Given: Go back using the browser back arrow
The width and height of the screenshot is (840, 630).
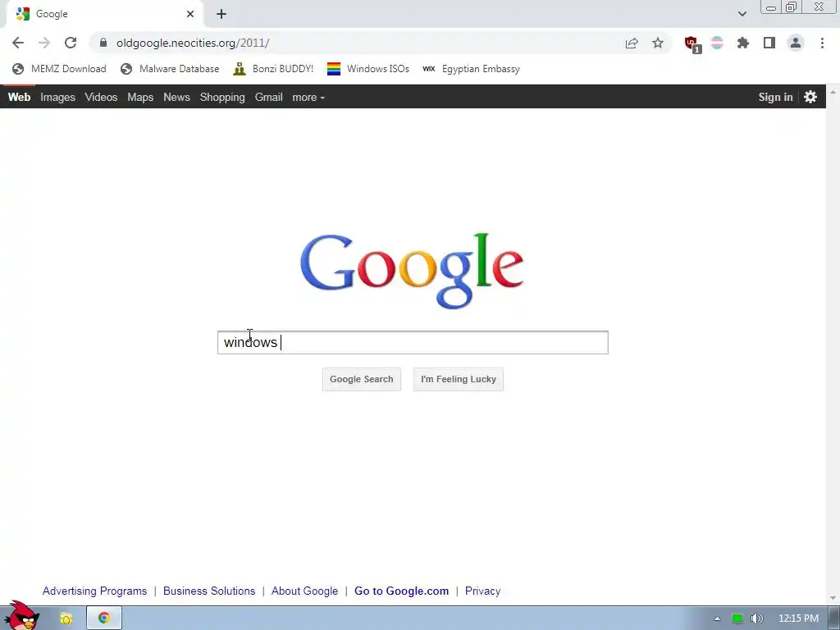Looking at the screenshot, I should point(18,43).
